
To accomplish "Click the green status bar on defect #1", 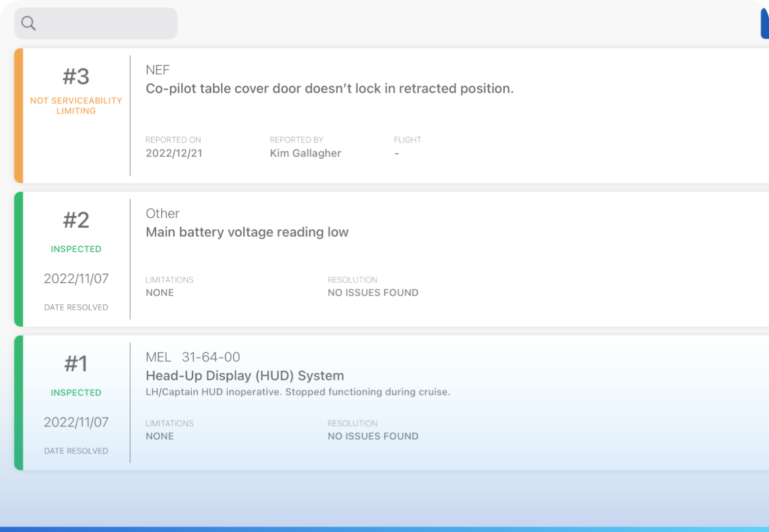I will [18, 403].
